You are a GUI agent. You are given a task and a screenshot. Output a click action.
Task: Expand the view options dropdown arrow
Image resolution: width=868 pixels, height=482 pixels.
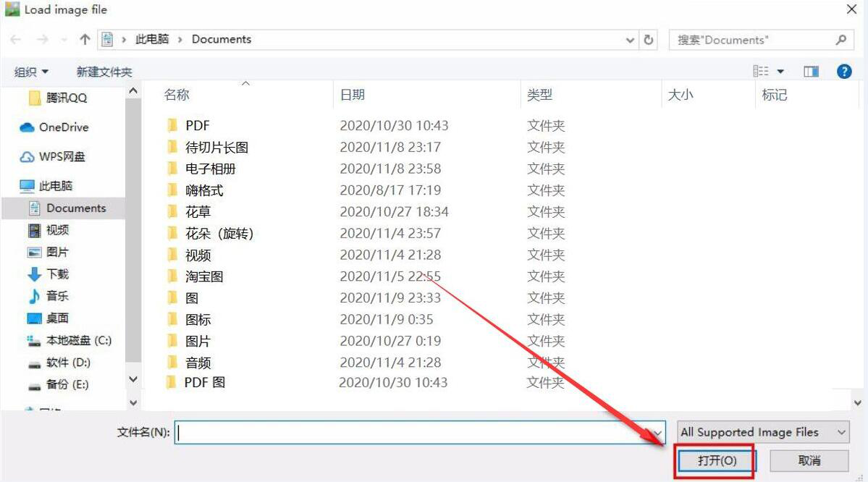[780, 72]
